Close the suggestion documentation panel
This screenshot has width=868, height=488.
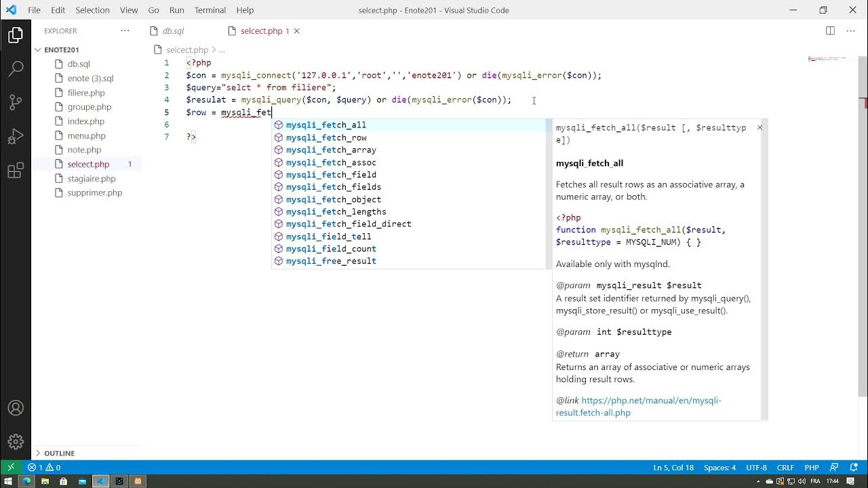point(759,127)
